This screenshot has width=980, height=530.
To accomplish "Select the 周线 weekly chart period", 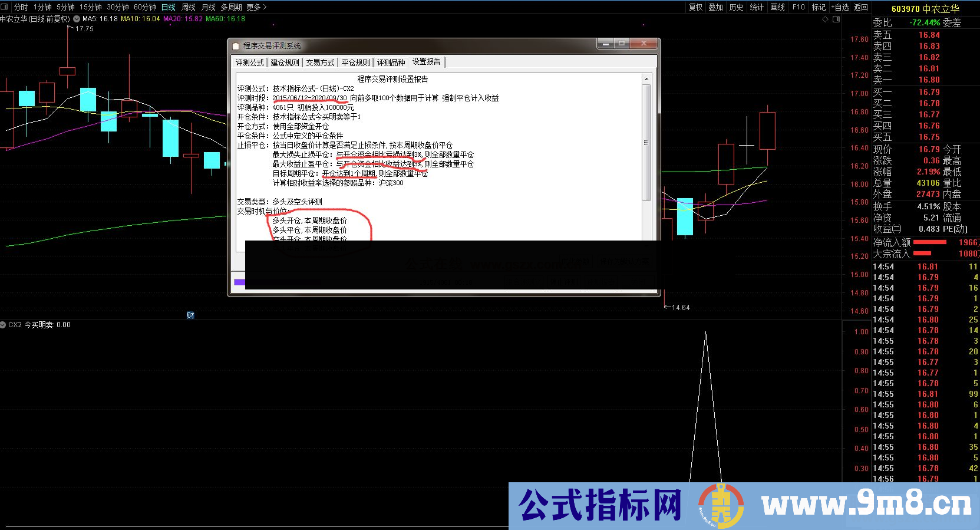I will pyautogui.click(x=189, y=7).
